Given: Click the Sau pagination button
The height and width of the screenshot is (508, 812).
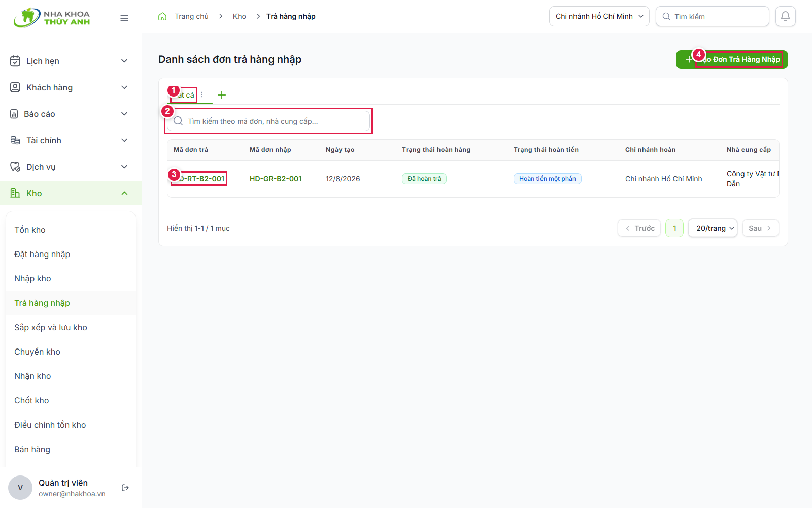Looking at the screenshot, I should pos(760,228).
